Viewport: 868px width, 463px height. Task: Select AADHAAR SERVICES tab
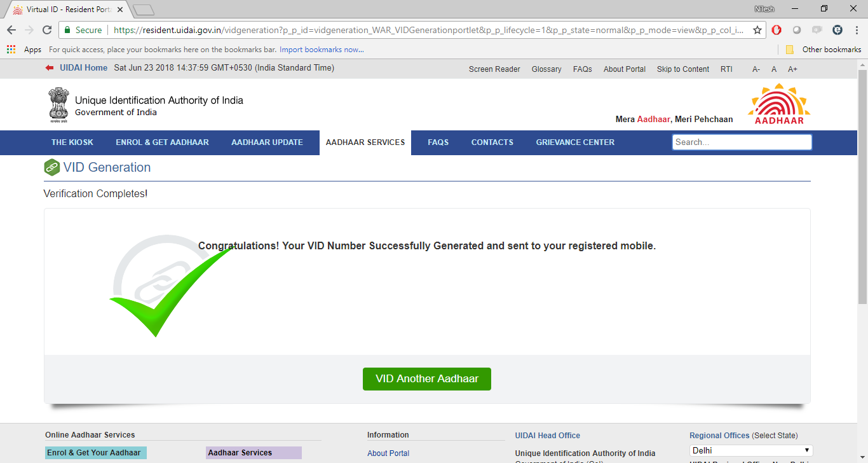coord(365,142)
